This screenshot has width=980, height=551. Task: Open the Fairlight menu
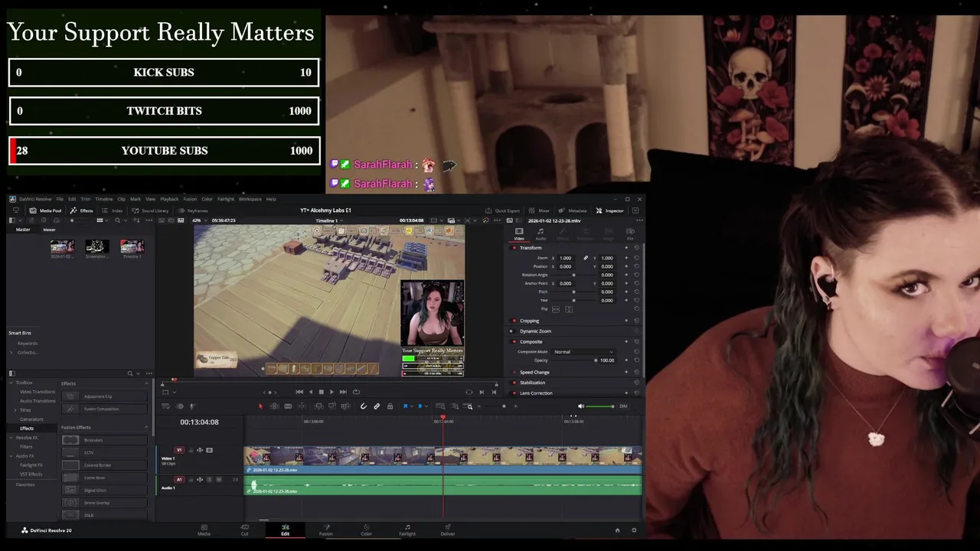coord(226,199)
